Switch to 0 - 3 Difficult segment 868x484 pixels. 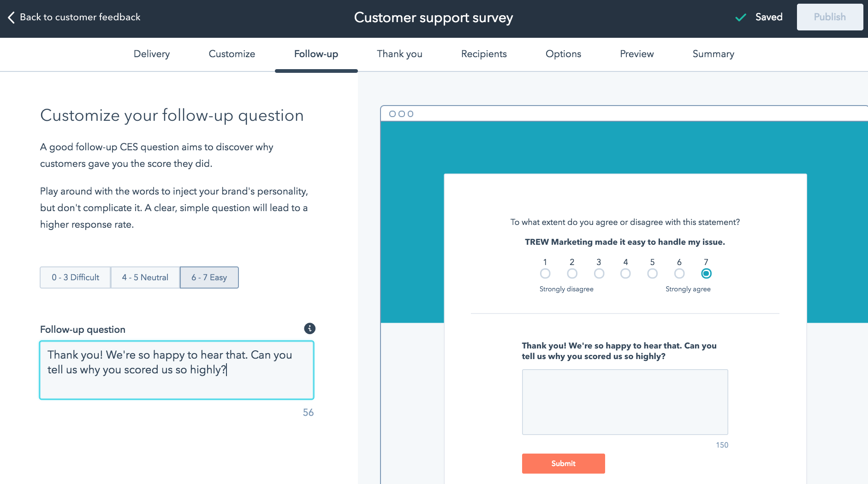[75, 277]
